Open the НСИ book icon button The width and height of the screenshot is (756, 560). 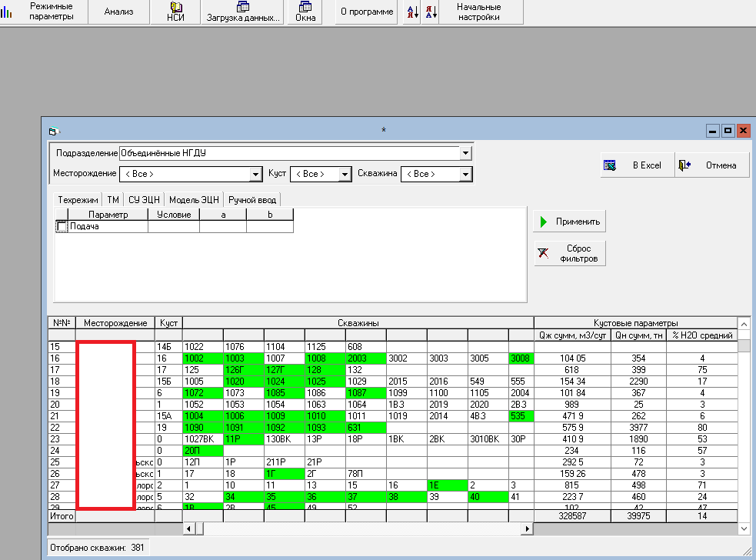(x=175, y=12)
